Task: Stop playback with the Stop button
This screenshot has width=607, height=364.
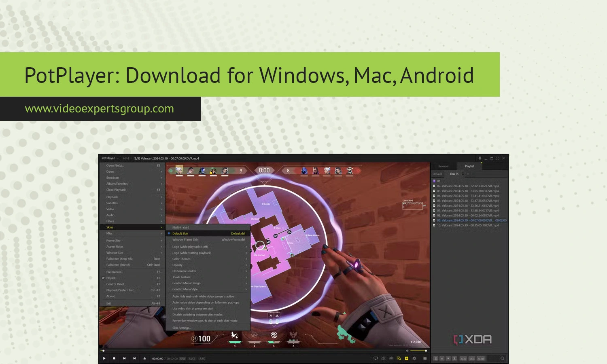Action: point(114,358)
